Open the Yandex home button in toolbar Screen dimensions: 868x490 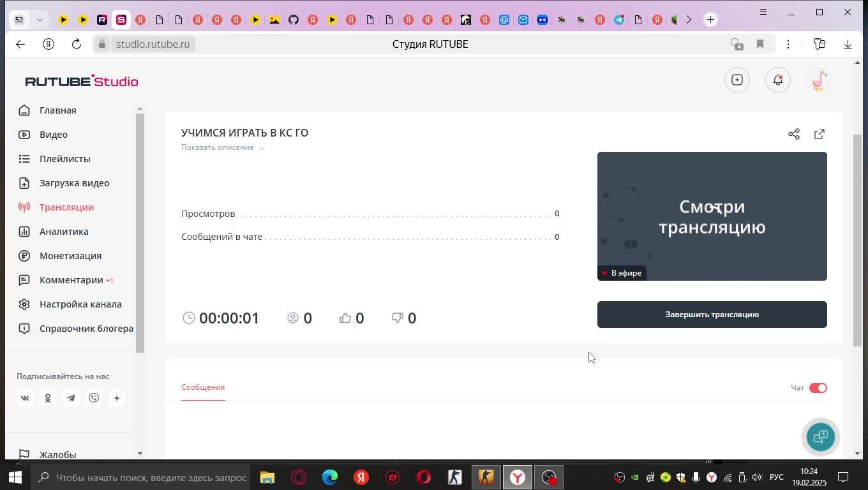pos(49,44)
